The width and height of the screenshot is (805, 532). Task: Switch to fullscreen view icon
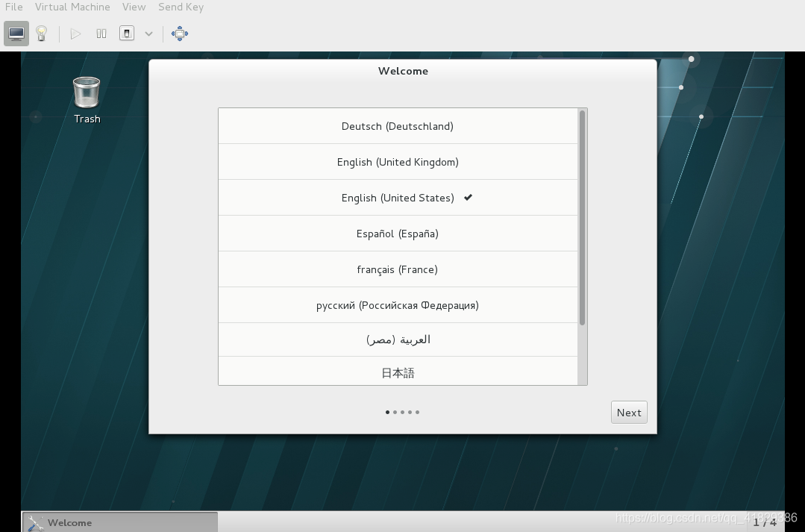180,34
